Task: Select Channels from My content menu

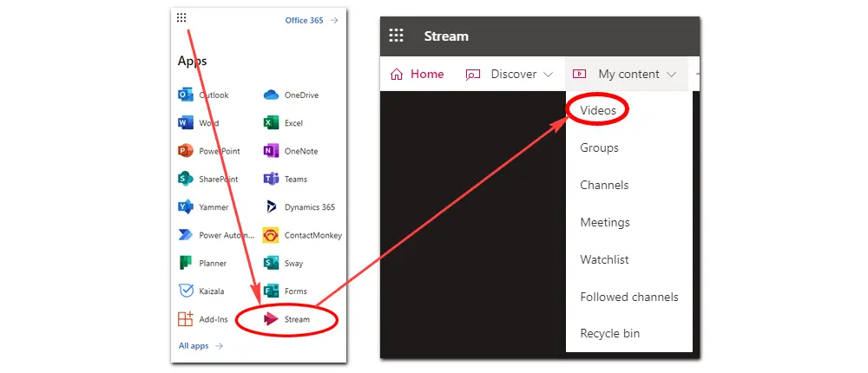Action: click(x=604, y=185)
